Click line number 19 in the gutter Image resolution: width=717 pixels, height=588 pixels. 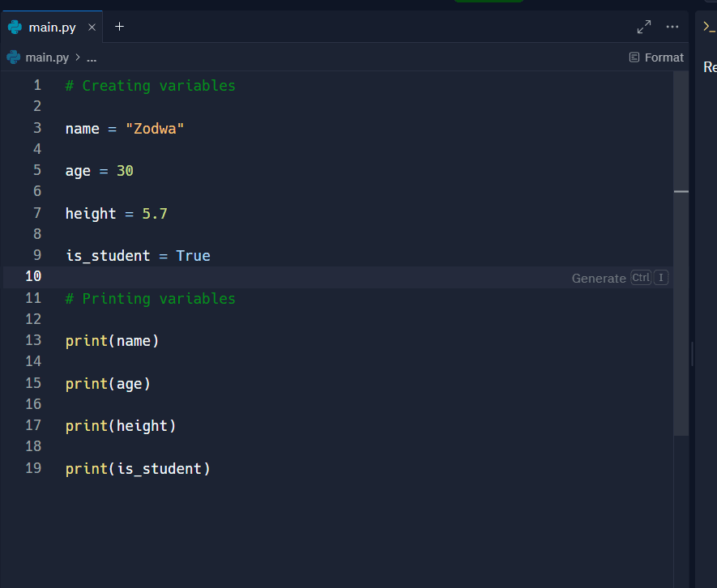tap(33, 468)
